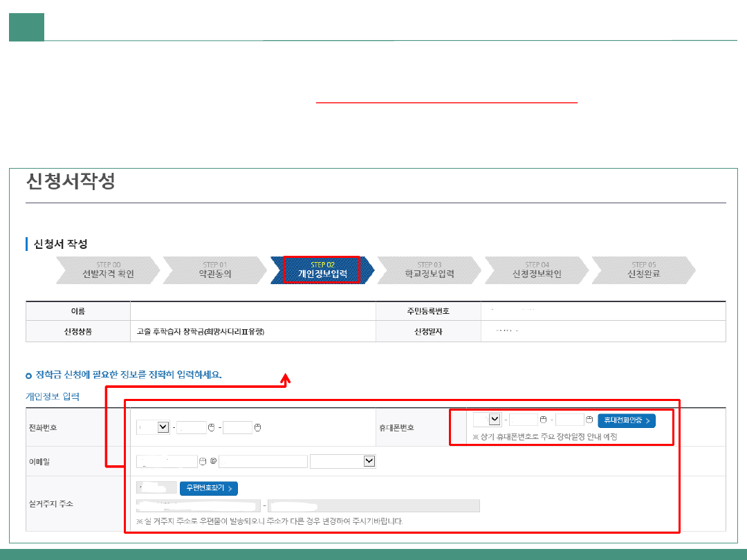Open the 전화번호 area code dropdown
The width and height of the screenshot is (747, 560).
click(x=154, y=428)
